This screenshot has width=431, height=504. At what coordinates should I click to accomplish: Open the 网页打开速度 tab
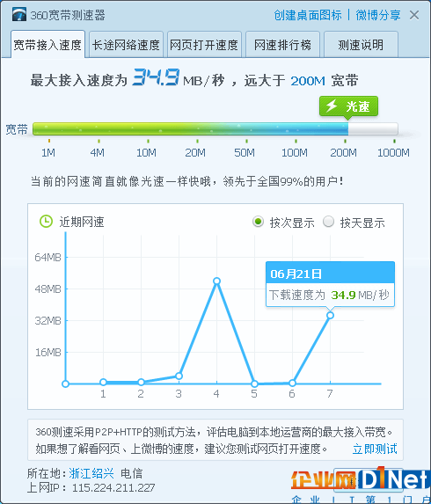(x=204, y=45)
